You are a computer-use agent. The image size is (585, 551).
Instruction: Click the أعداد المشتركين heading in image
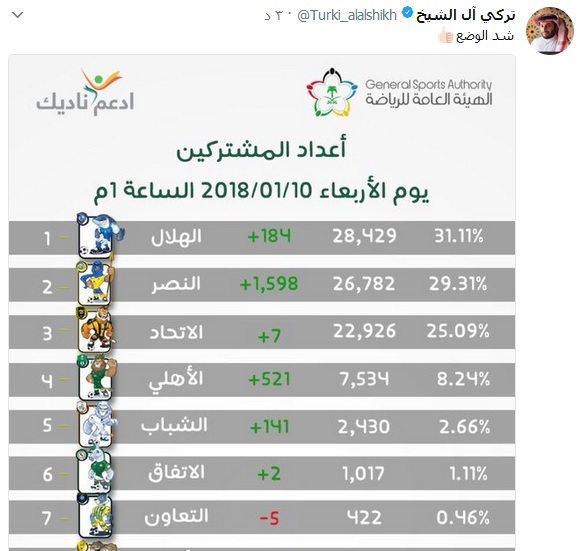point(261,149)
